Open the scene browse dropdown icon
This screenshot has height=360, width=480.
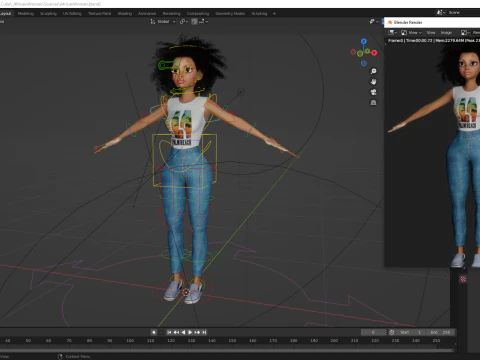[441, 12]
